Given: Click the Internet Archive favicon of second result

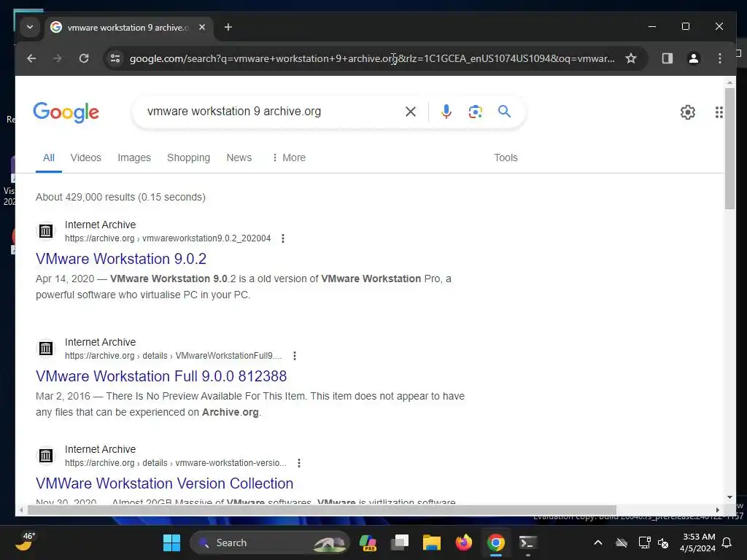Looking at the screenshot, I should point(46,349).
